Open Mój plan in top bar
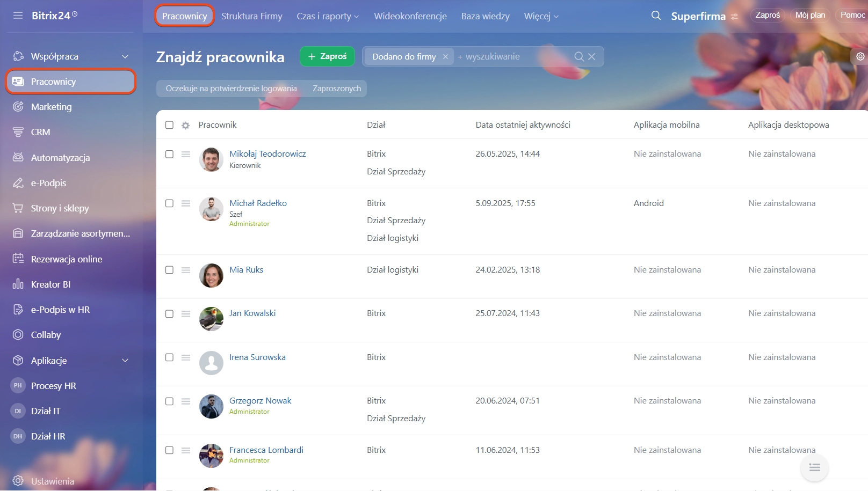Image resolution: width=868 pixels, height=491 pixels. tap(810, 15)
